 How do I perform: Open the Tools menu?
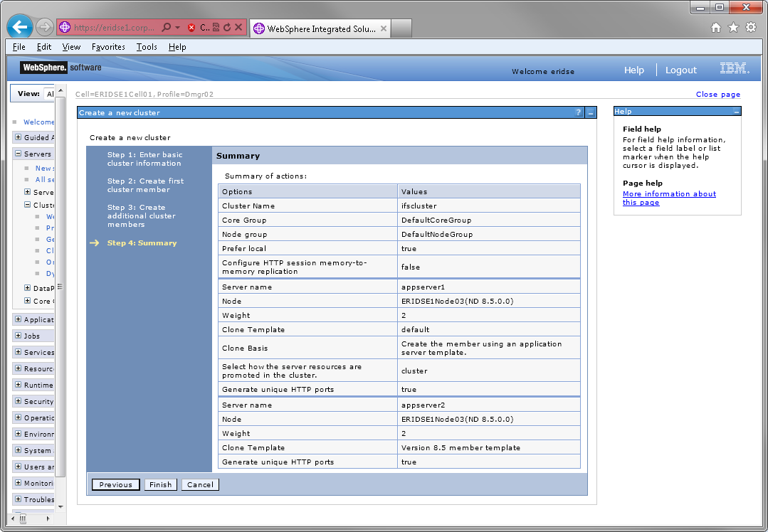147,47
